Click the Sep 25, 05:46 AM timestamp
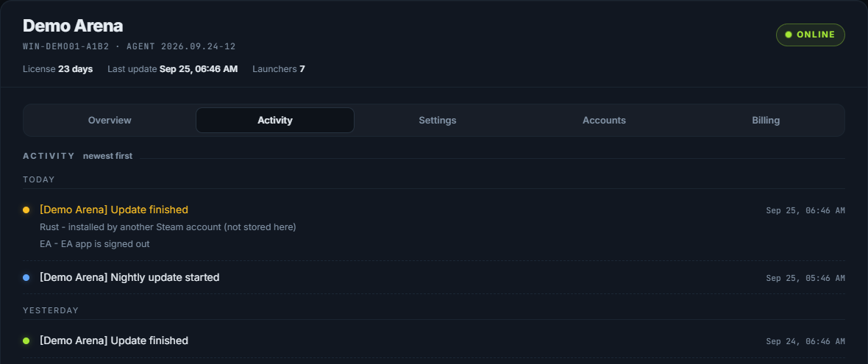868x364 pixels. click(805, 278)
